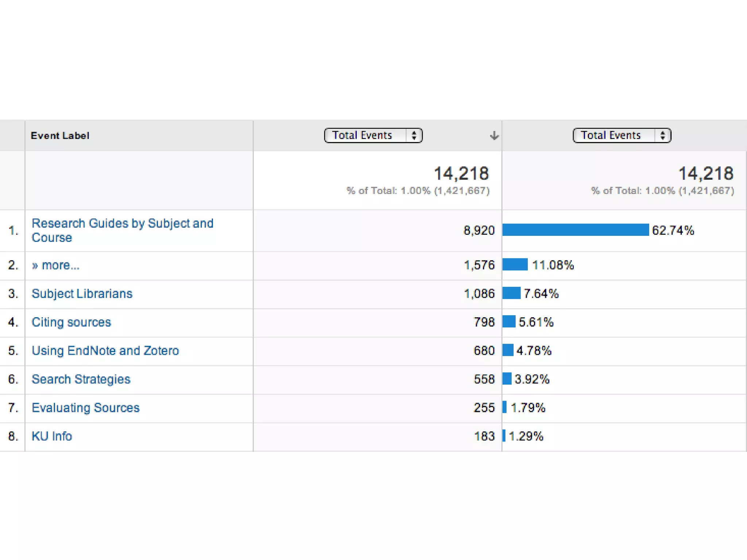Open the Evaluating Sources link
Image resolution: width=747 pixels, height=560 pixels.
coord(85,408)
